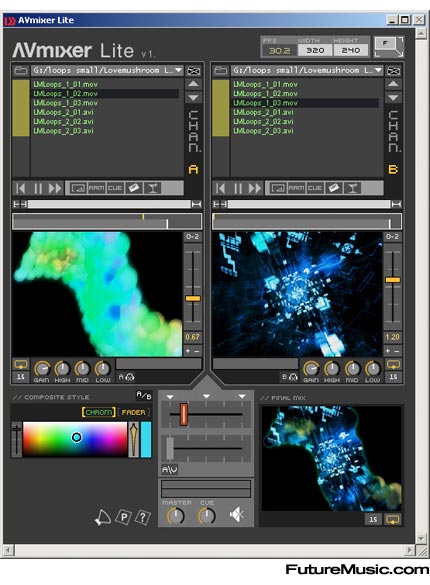Fast forward channel A clip
The image size is (430, 585).
pos(54,188)
